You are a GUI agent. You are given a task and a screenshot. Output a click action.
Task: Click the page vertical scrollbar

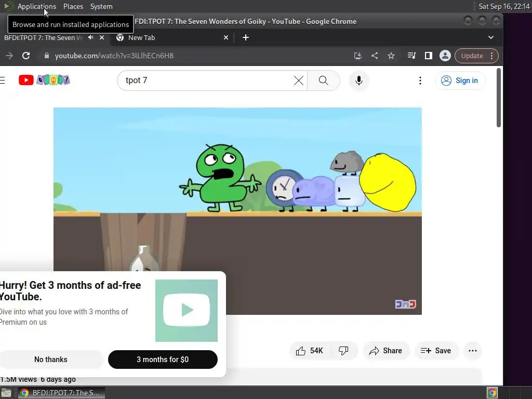498,98
